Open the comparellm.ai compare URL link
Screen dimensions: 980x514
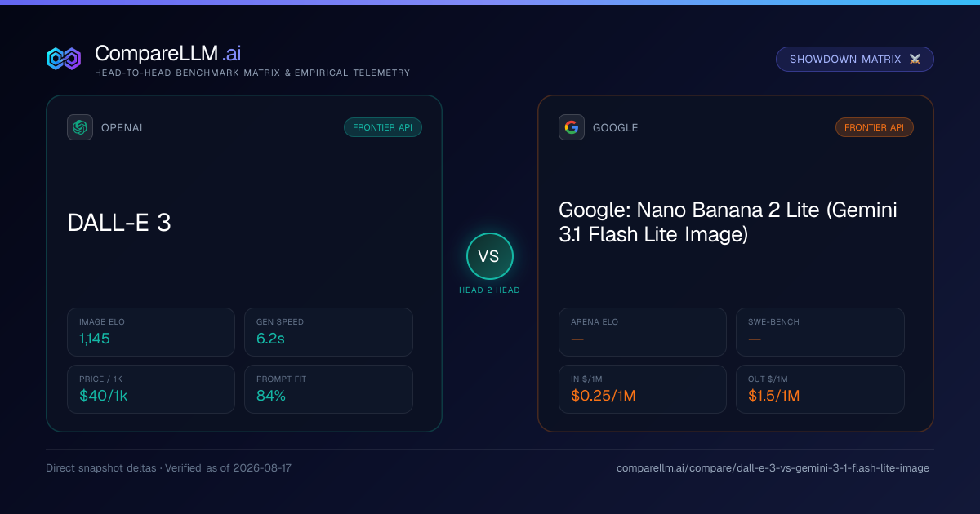(x=773, y=468)
